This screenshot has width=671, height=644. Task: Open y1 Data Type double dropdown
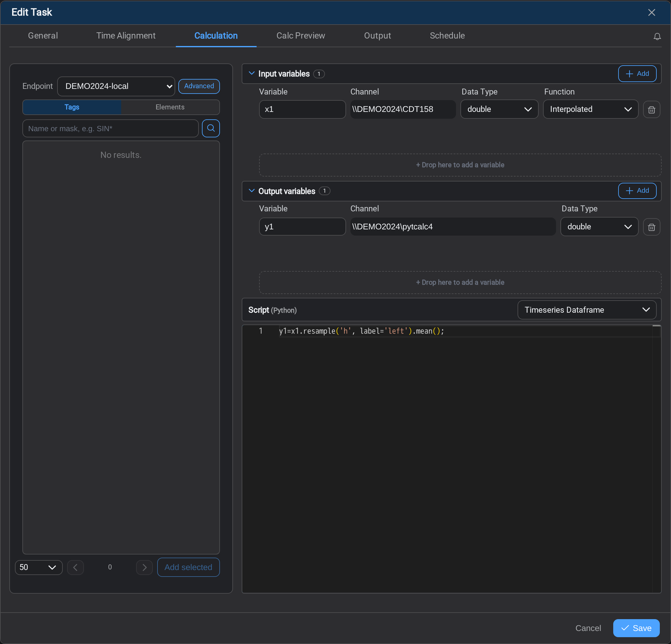[x=599, y=227]
